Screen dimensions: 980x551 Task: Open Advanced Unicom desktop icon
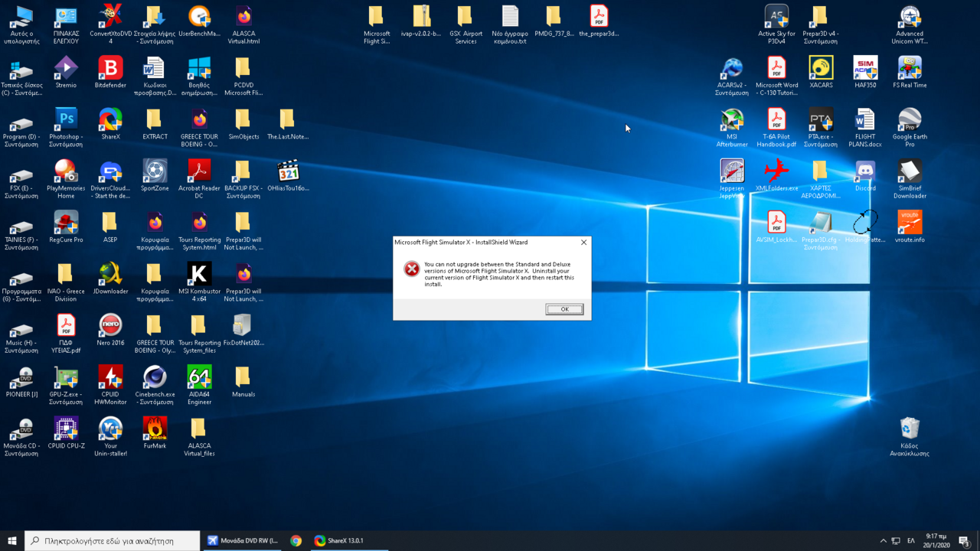click(910, 24)
